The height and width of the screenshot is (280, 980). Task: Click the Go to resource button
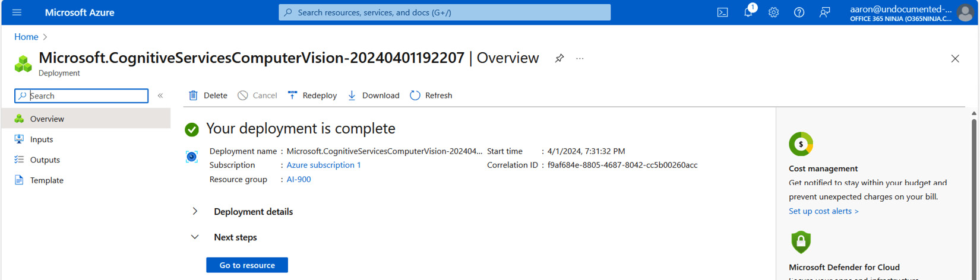247,265
